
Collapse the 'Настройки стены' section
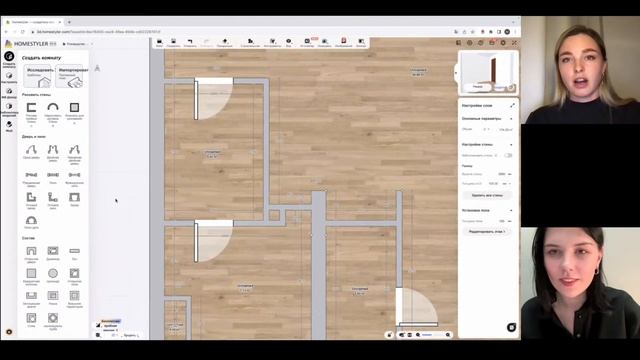click(511, 145)
